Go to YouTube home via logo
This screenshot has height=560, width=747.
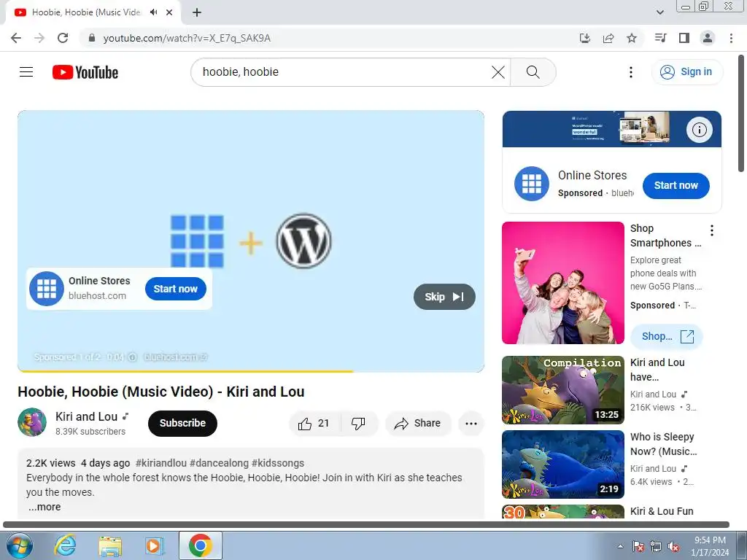tap(85, 72)
